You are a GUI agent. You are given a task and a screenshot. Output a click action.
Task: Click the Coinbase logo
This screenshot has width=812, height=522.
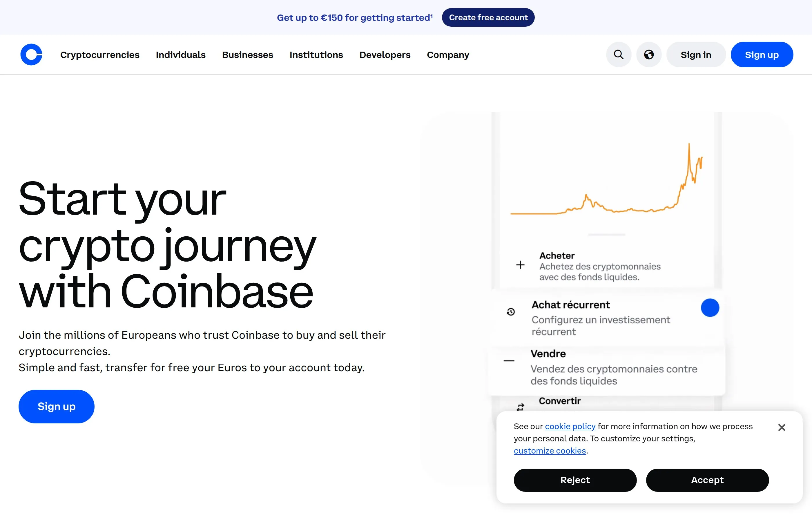pyautogui.click(x=31, y=54)
